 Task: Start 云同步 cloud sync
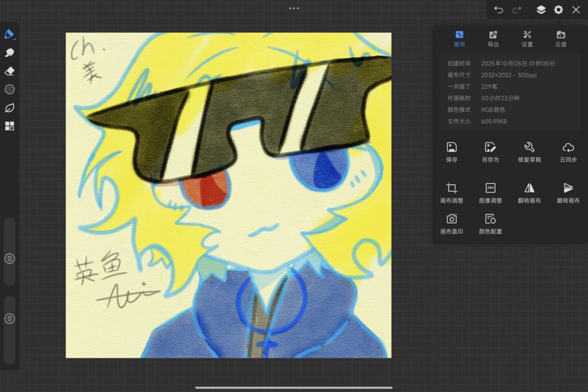pos(568,152)
